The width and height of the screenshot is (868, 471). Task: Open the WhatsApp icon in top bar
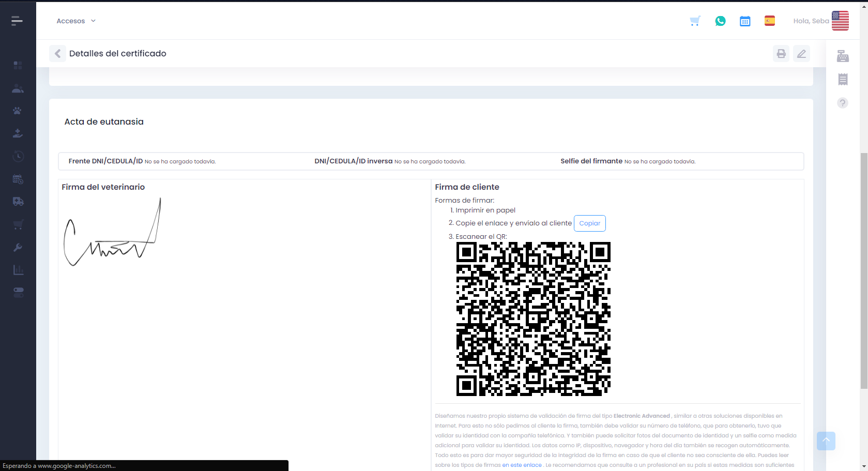click(x=720, y=21)
